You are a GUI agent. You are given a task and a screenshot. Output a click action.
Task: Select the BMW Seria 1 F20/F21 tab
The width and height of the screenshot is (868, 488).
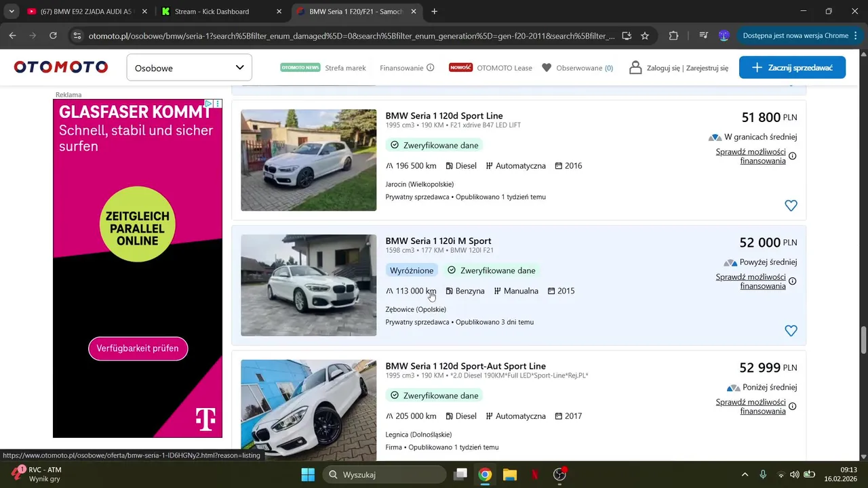pos(356,12)
